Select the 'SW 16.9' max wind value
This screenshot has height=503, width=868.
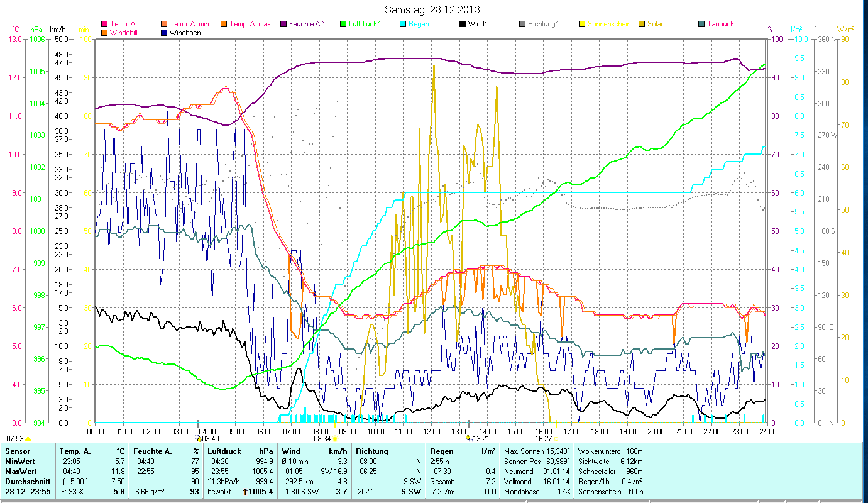click(x=334, y=471)
